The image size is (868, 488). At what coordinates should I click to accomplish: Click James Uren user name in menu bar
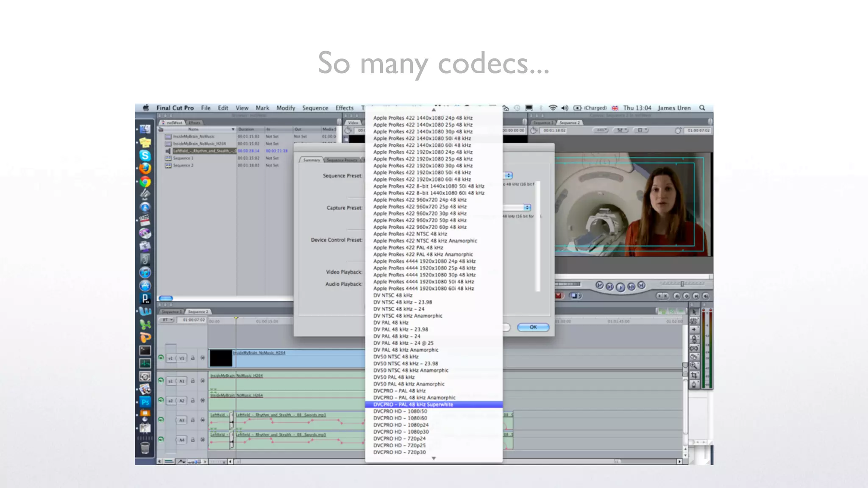[674, 108]
